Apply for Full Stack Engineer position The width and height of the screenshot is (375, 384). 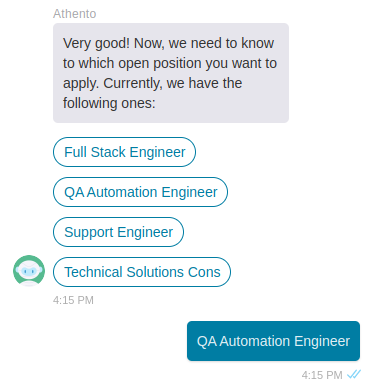point(124,152)
